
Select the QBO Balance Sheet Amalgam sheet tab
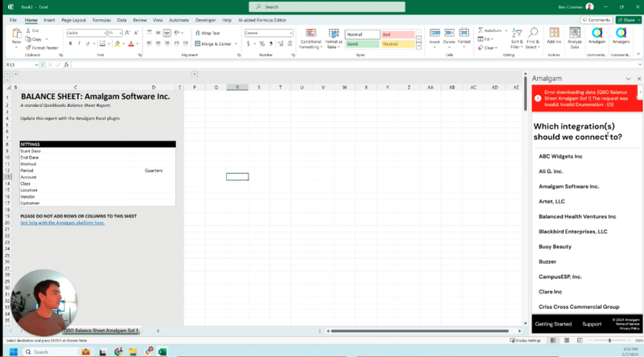(101, 330)
